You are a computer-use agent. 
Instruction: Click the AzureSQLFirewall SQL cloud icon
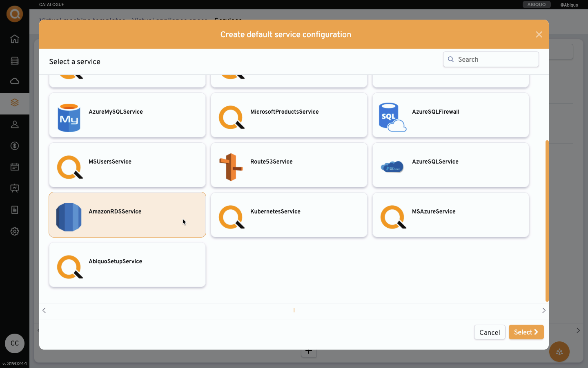[392, 117]
